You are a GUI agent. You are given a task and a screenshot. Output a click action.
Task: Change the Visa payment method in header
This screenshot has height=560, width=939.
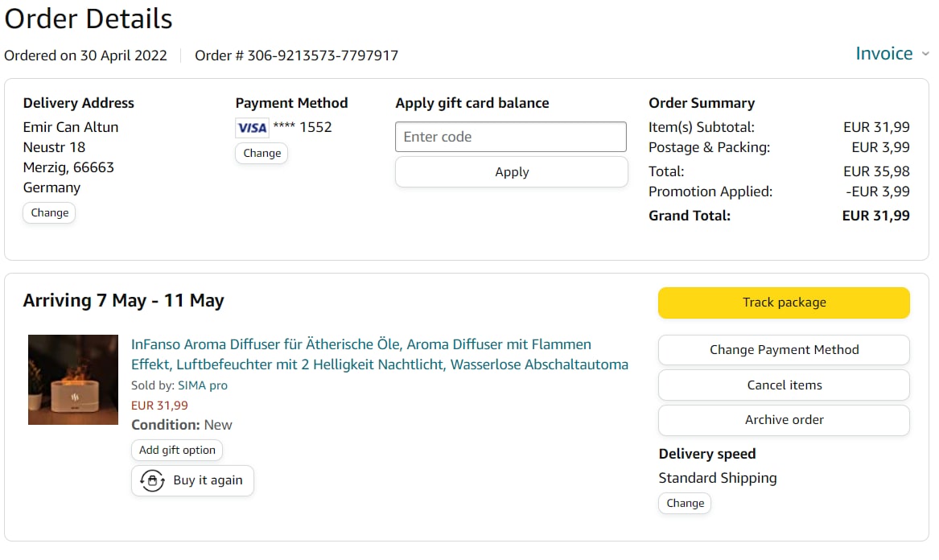pos(262,154)
